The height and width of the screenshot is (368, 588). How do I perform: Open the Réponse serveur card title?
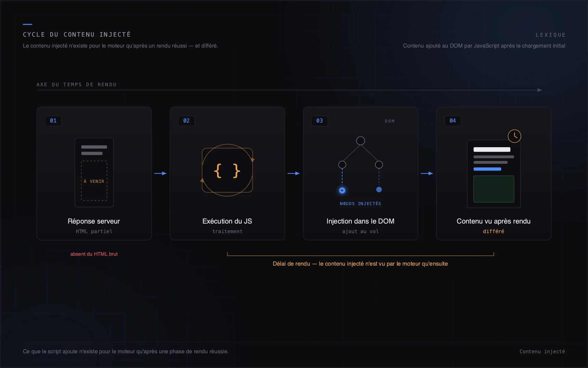click(x=94, y=221)
